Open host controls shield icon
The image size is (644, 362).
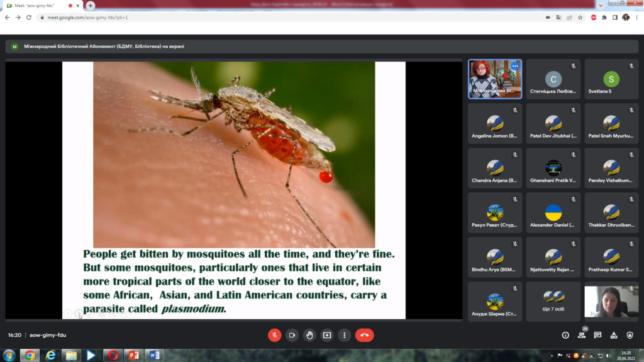click(630, 335)
